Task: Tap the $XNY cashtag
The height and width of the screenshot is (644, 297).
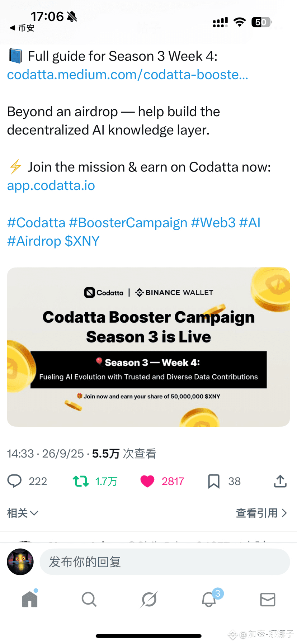Action: click(82, 241)
